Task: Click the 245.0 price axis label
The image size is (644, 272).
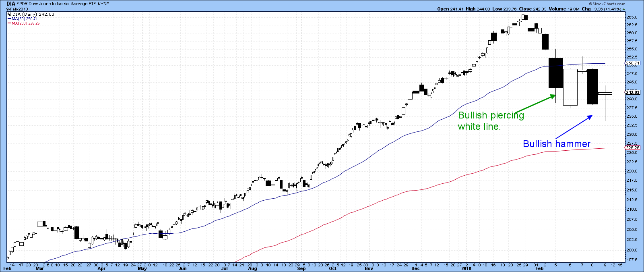Action: (x=632, y=82)
